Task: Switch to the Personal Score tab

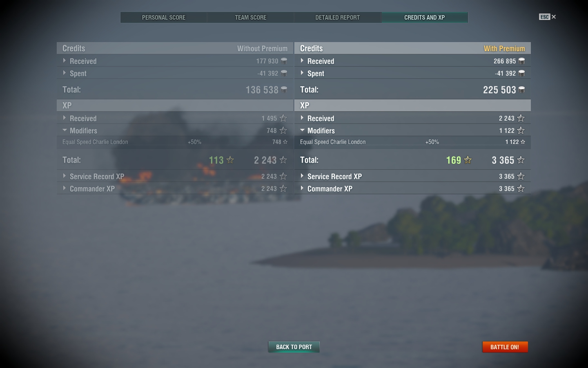Action: pos(164,17)
